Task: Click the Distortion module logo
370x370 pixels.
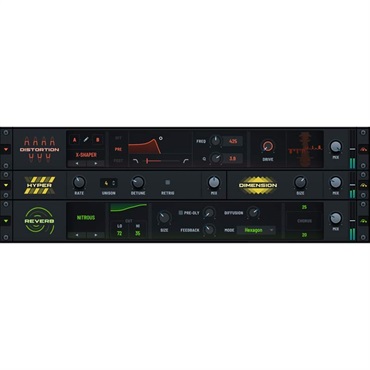Action: point(39,149)
